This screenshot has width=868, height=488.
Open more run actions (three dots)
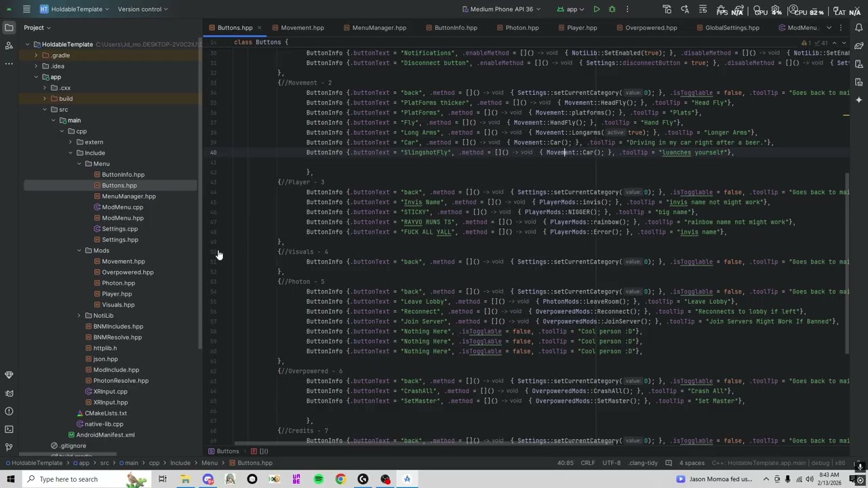tap(627, 9)
